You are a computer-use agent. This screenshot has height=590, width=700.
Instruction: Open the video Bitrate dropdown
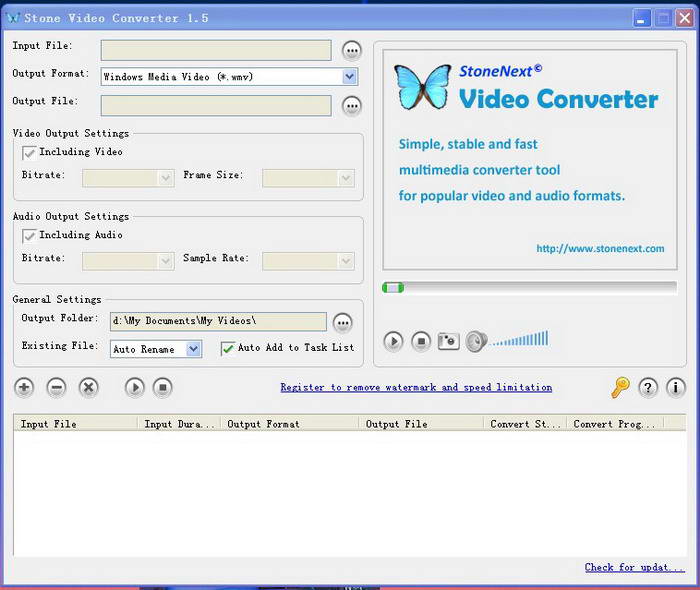(166, 178)
